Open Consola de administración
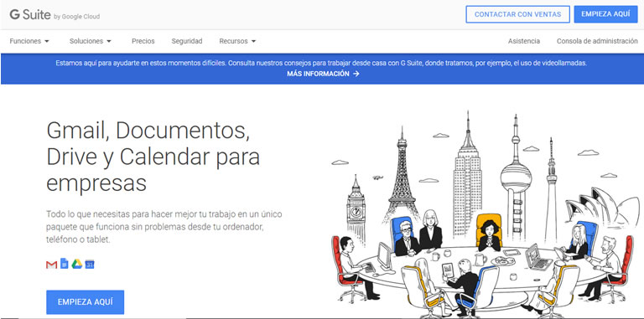 tap(597, 41)
